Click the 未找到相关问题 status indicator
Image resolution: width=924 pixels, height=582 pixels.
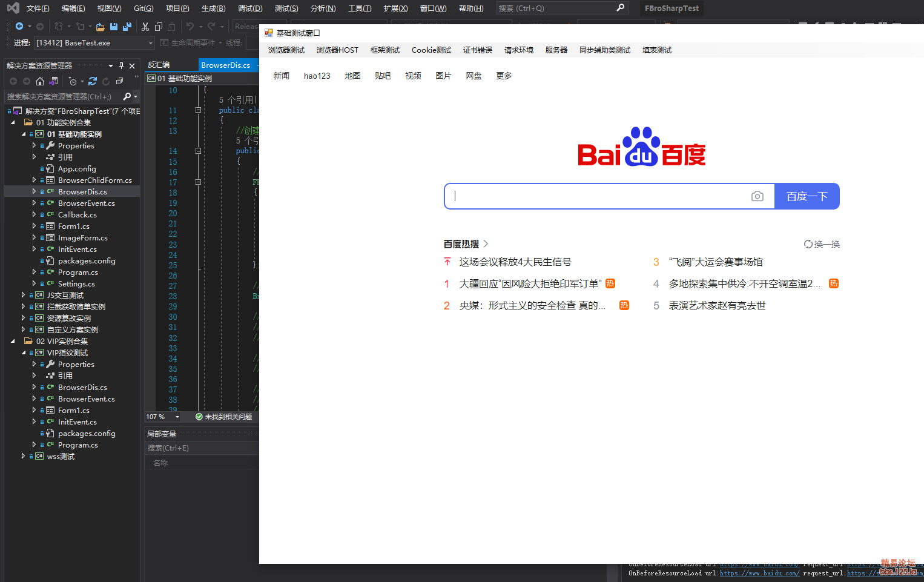223,417
